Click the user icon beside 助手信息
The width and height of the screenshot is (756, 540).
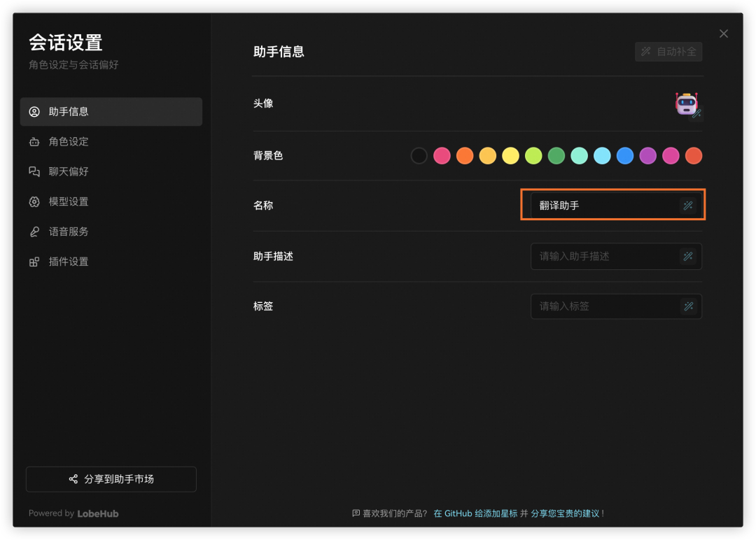[x=34, y=112]
